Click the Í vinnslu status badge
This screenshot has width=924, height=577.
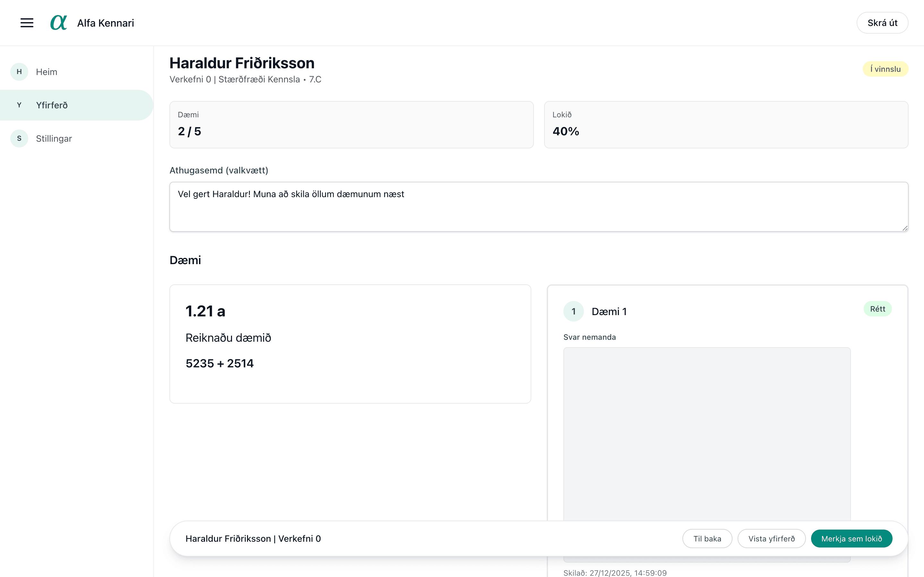coord(885,69)
